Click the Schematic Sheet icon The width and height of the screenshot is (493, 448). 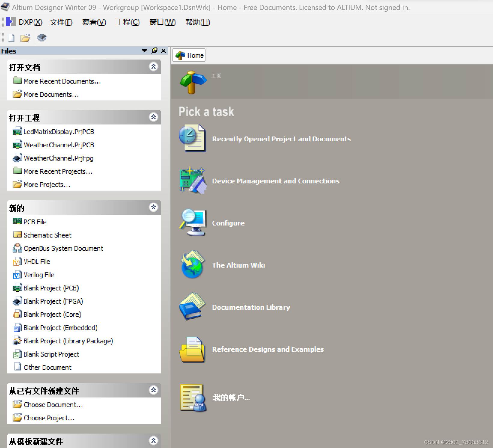tap(17, 235)
